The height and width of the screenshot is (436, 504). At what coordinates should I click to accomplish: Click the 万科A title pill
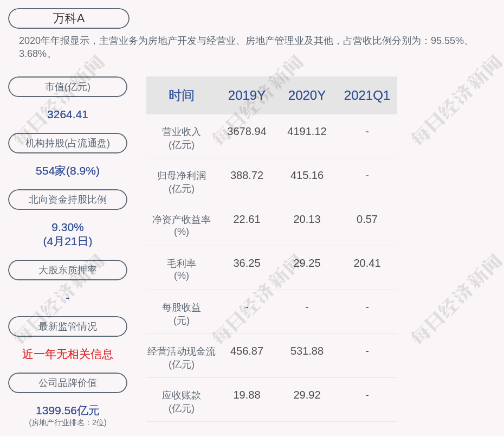point(69,18)
